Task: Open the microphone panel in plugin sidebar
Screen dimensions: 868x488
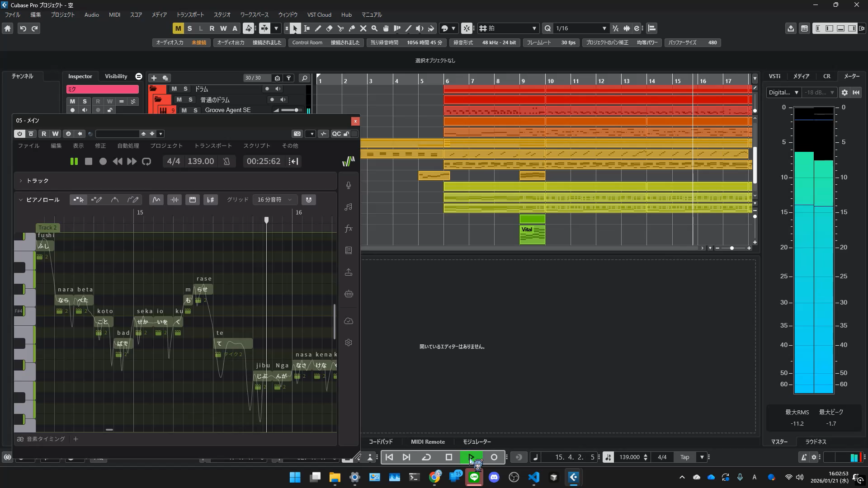Action: [349, 185]
